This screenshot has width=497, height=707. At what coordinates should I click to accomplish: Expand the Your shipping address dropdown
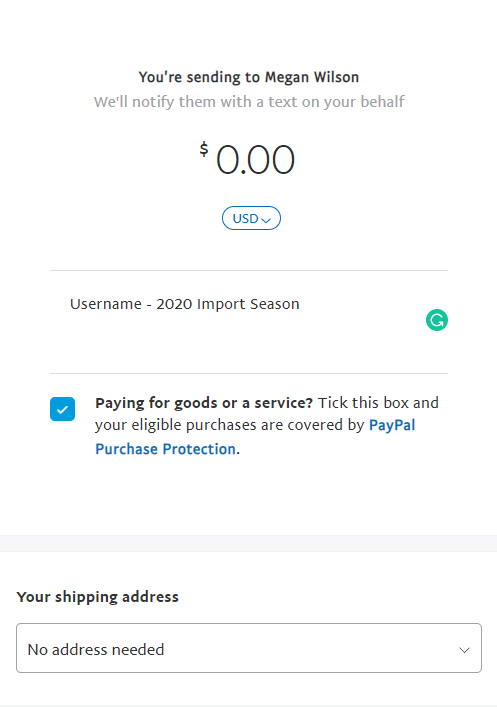[x=249, y=648]
